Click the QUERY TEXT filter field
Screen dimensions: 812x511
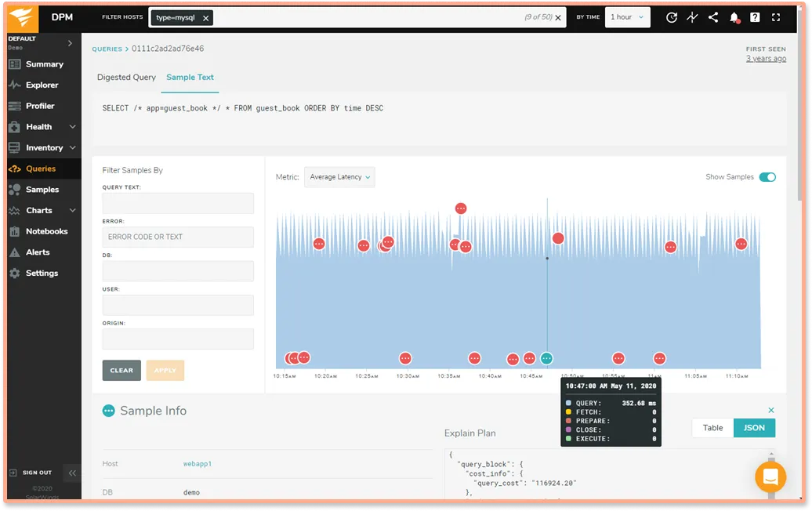point(178,204)
